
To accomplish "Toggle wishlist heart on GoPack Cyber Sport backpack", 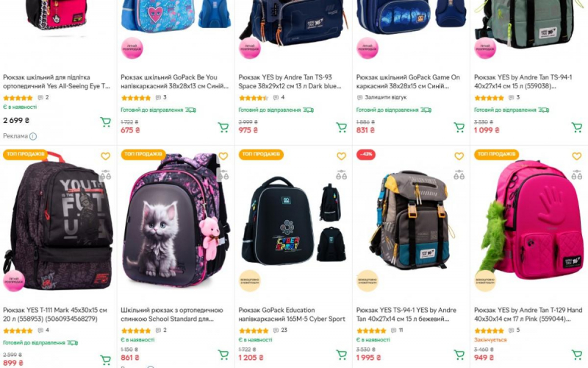I will tap(341, 156).
